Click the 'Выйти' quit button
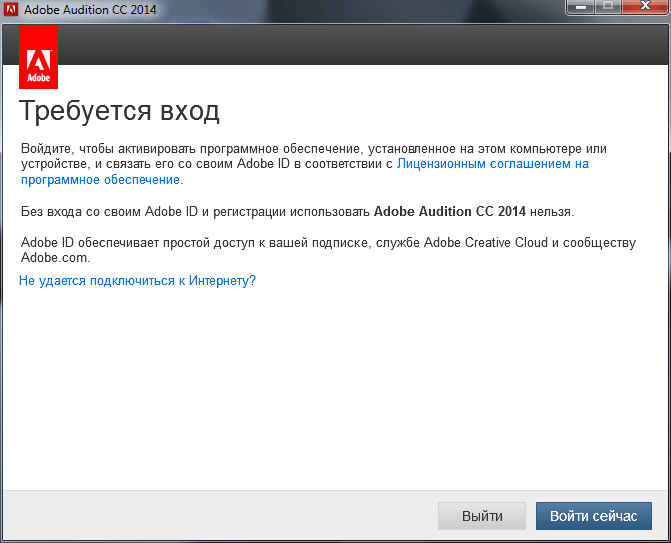The height and width of the screenshot is (543, 671). [482, 516]
